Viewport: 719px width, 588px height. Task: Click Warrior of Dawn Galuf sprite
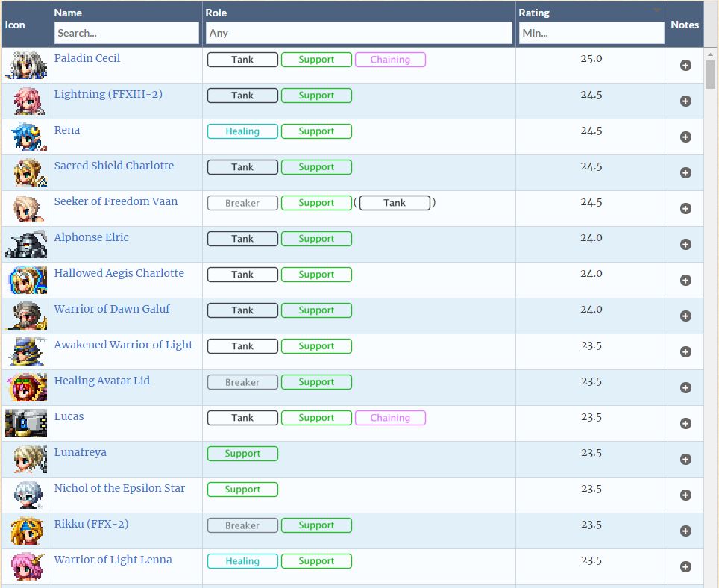coord(27,315)
